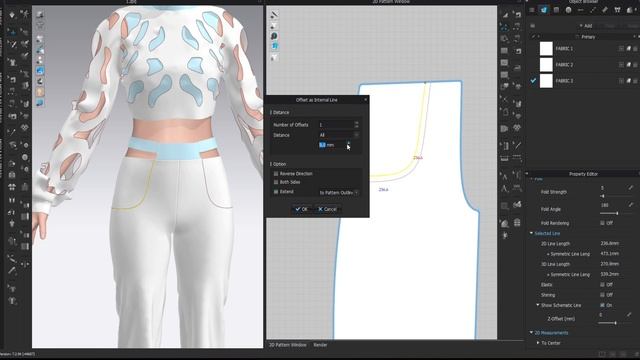Confirm the offset with the OK button
The image size is (640, 360).
[x=302, y=209]
